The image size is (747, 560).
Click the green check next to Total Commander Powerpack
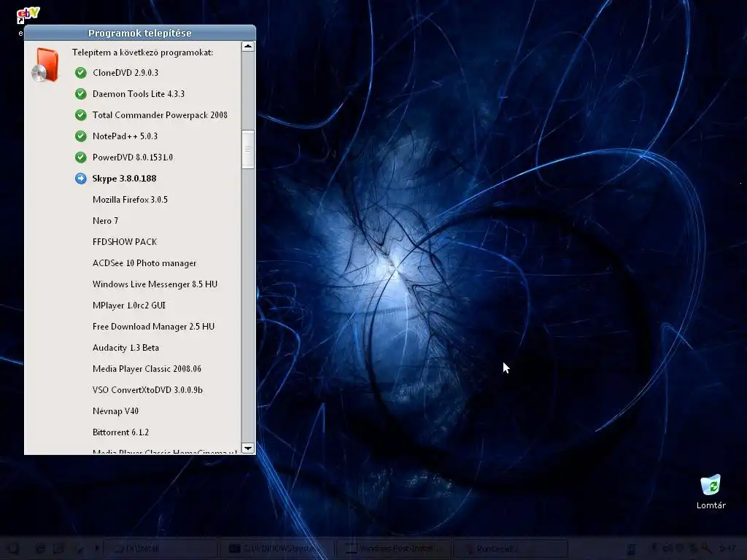click(x=81, y=114)
